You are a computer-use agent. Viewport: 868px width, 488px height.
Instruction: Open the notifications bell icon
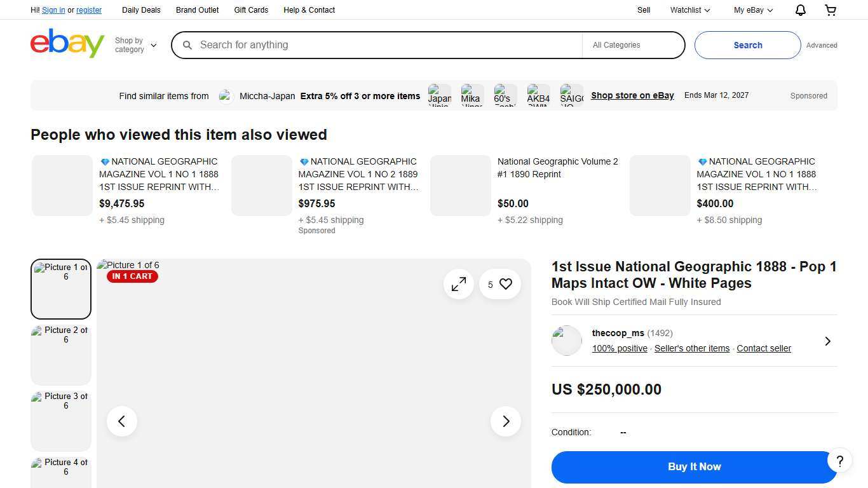point(800,10)
